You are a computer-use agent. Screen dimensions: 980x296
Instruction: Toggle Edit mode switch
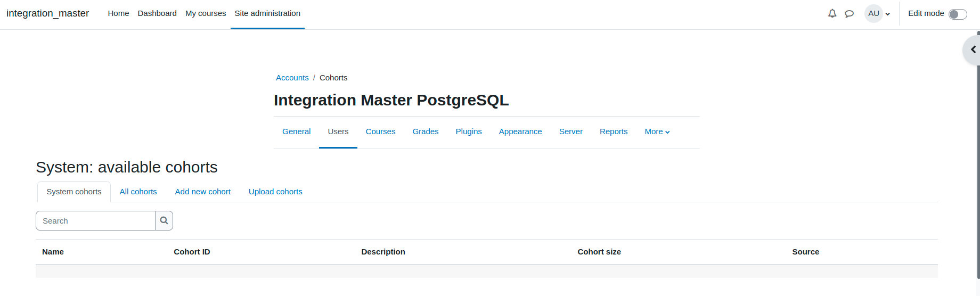(958, 14)
